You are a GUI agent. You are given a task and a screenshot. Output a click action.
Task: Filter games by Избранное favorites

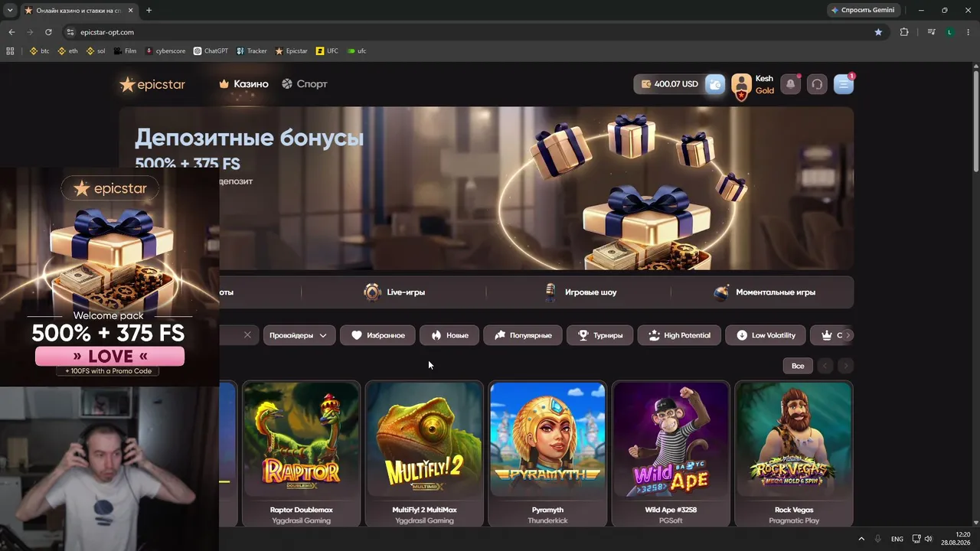click(378, 335)
